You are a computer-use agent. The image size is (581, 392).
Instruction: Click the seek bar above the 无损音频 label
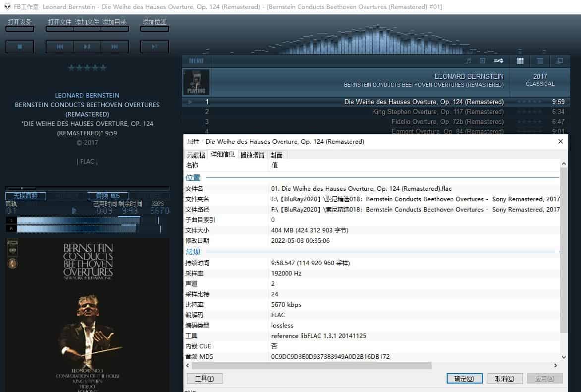click(x=87, y=188)
